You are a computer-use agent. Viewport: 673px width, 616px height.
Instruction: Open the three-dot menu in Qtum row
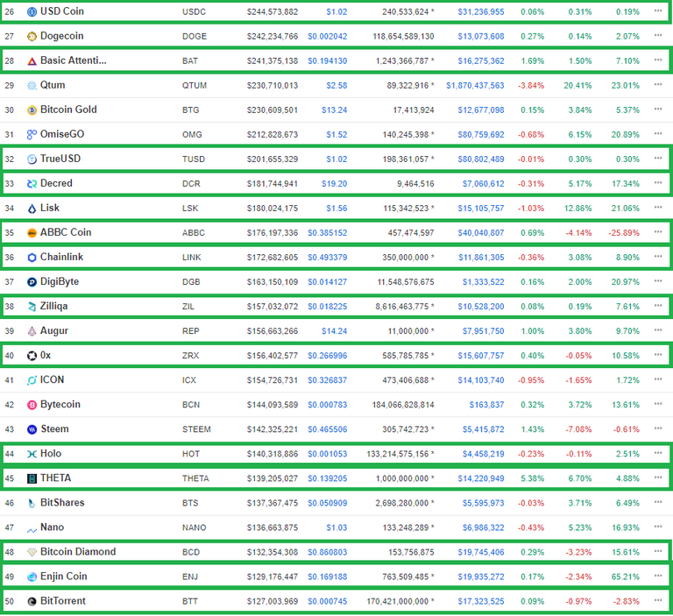(658, 85)
